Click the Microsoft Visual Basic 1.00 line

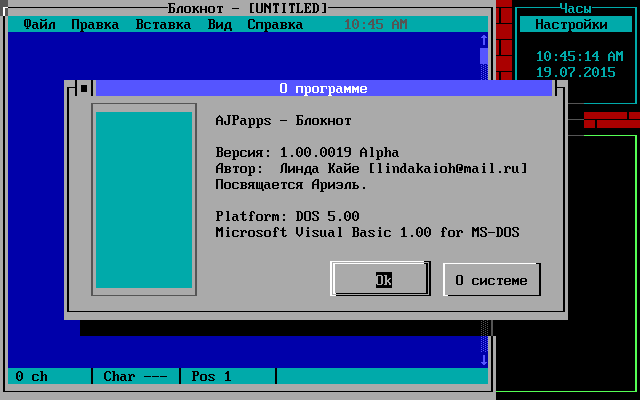(x=367, y=232)
